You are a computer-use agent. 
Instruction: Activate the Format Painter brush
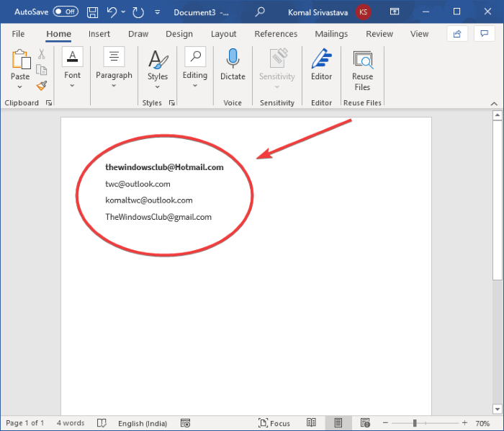coord(42,86)
